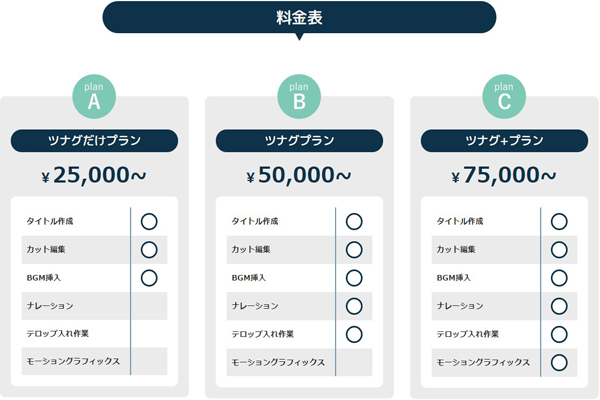This screenshot has height=400, width=600.
Task: Select the ツナグだけプラン title label
Action: point(94,141)
